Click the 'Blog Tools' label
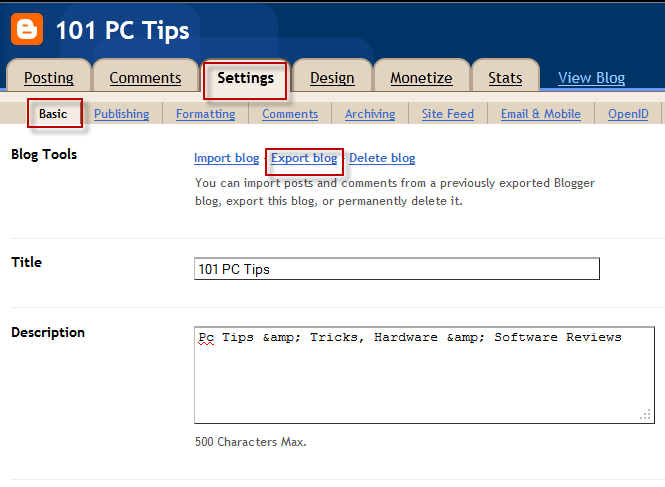The width and height of the screenshot is (665, 487). pyautogui.click(x=44, y=154)
